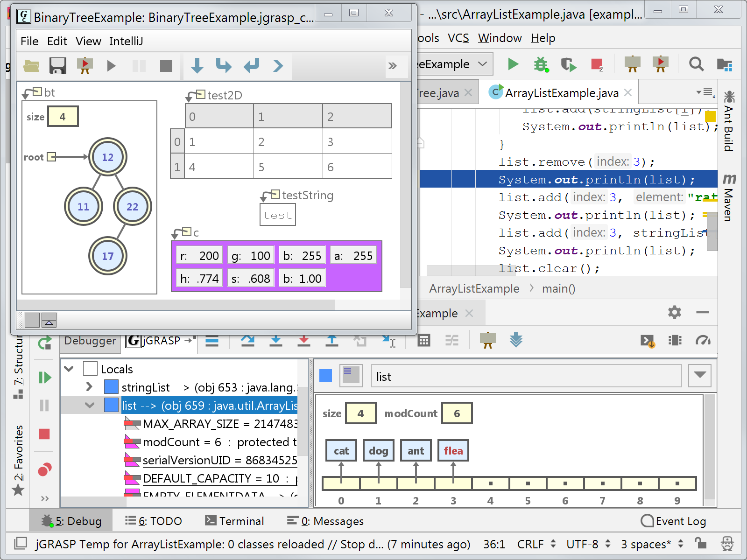
Task: Click the jGRASP canvas pause button
Action: pos(139,66)
